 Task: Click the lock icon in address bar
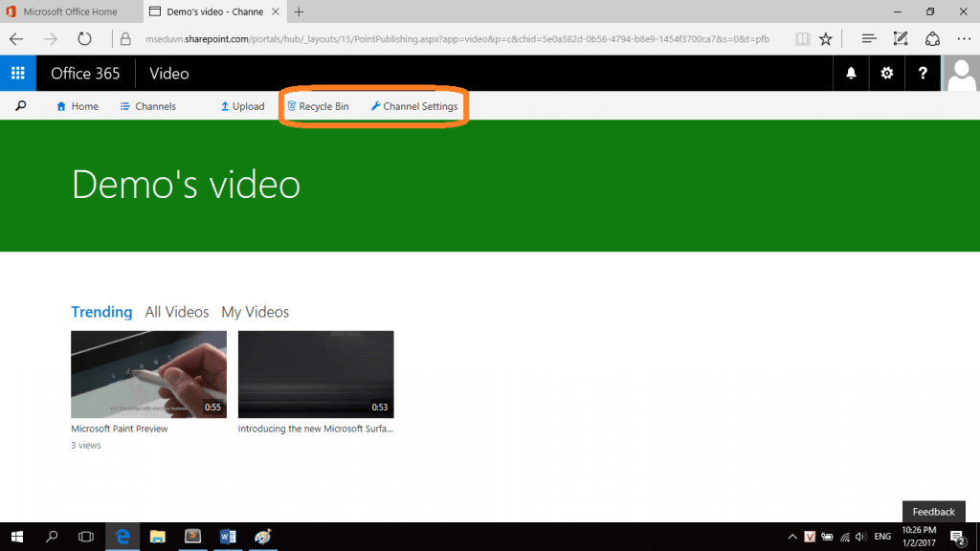click(125, 38)
